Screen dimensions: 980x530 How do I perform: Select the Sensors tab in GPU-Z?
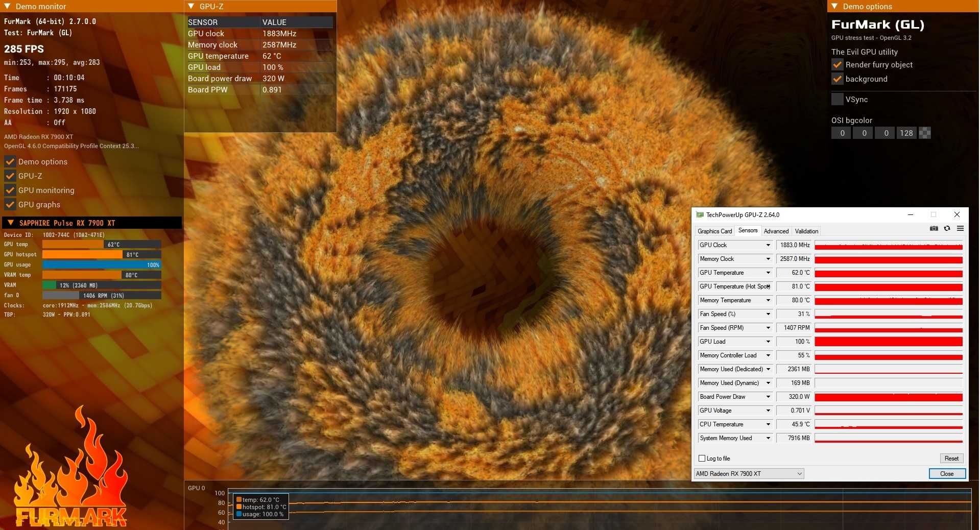(748, 231)
